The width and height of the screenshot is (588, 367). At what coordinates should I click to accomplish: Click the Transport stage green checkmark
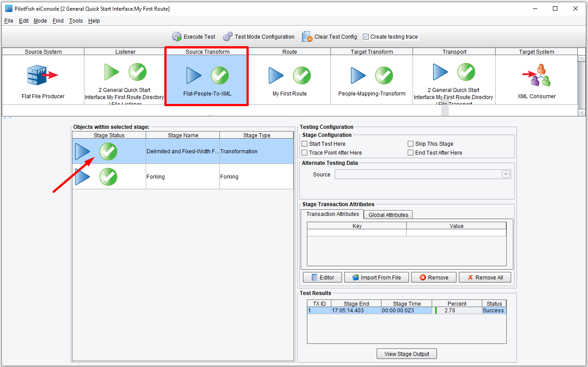(x=466, y=72)
